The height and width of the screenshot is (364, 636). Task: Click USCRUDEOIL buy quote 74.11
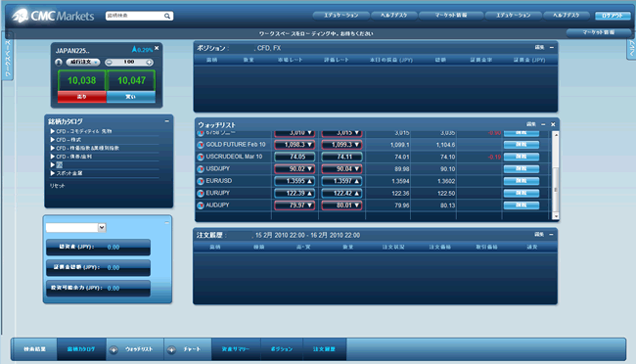pos(341,157)
